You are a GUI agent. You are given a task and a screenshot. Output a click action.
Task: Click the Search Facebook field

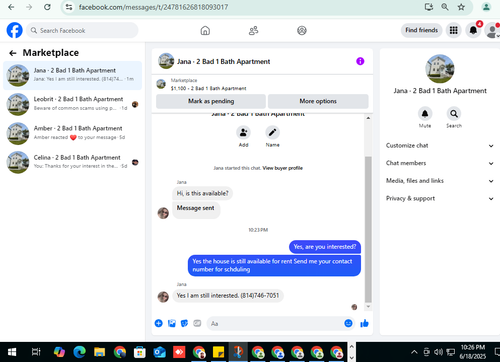[x=82, y=30]
